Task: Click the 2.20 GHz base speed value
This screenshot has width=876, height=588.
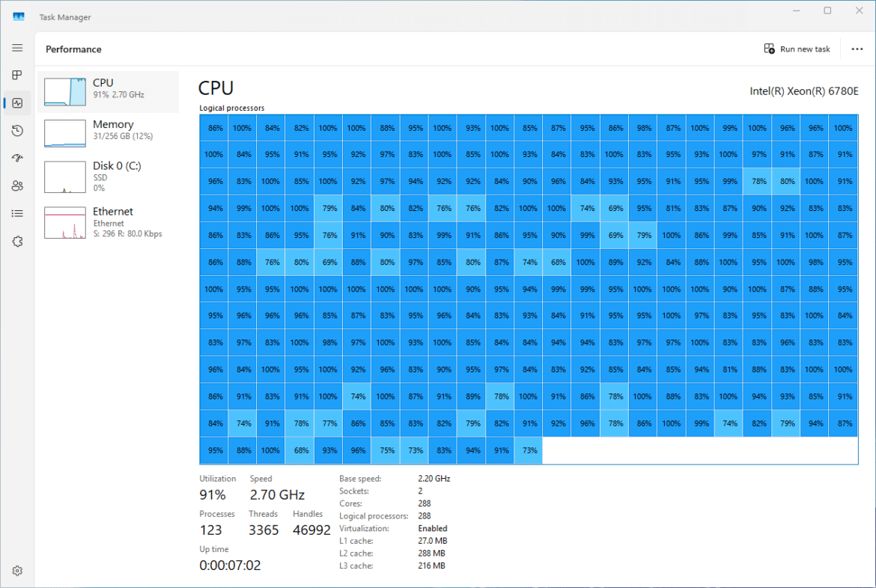Action: 434,479
